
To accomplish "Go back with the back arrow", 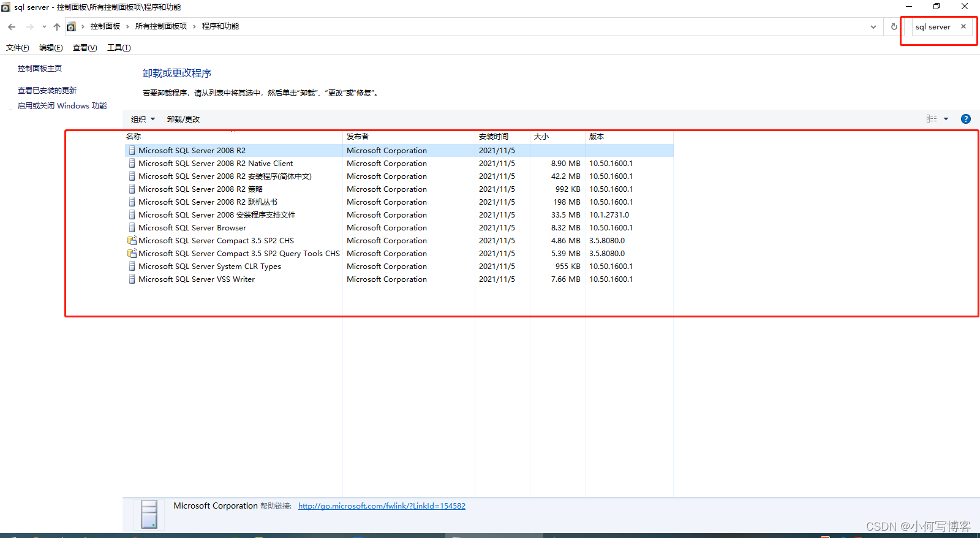I will coord(12,26).
